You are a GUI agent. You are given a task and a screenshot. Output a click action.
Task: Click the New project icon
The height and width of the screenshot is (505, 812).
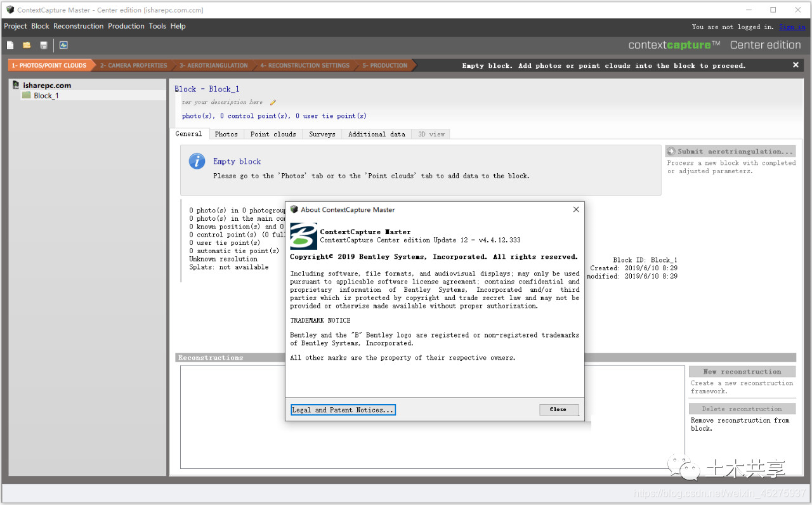click(x=10, y=45)
